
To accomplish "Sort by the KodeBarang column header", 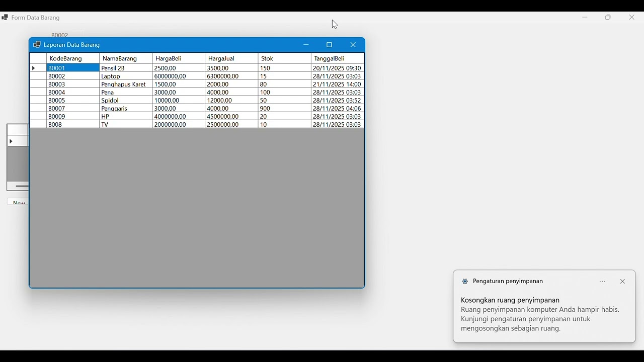I will click(73, 58).
